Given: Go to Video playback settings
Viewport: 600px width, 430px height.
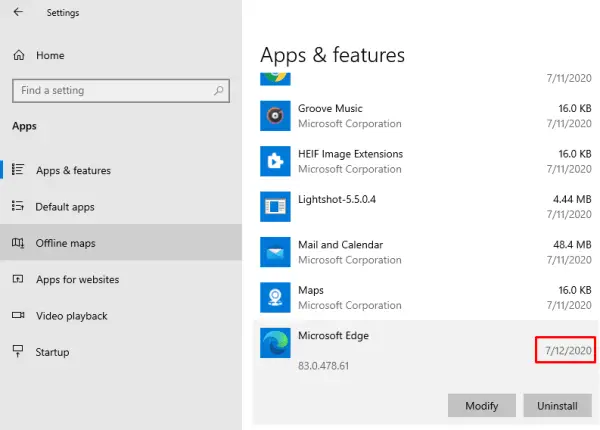Looking at the screenshot, I should 71,316.
